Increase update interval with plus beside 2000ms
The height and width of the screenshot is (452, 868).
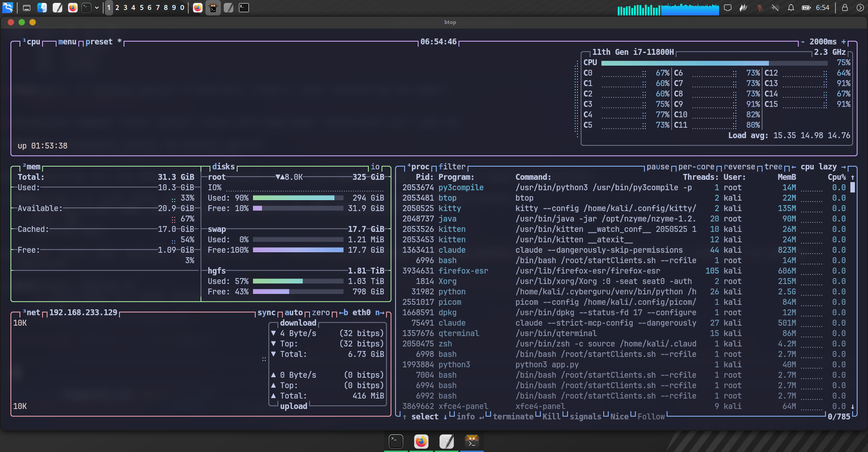click(844, 42)
